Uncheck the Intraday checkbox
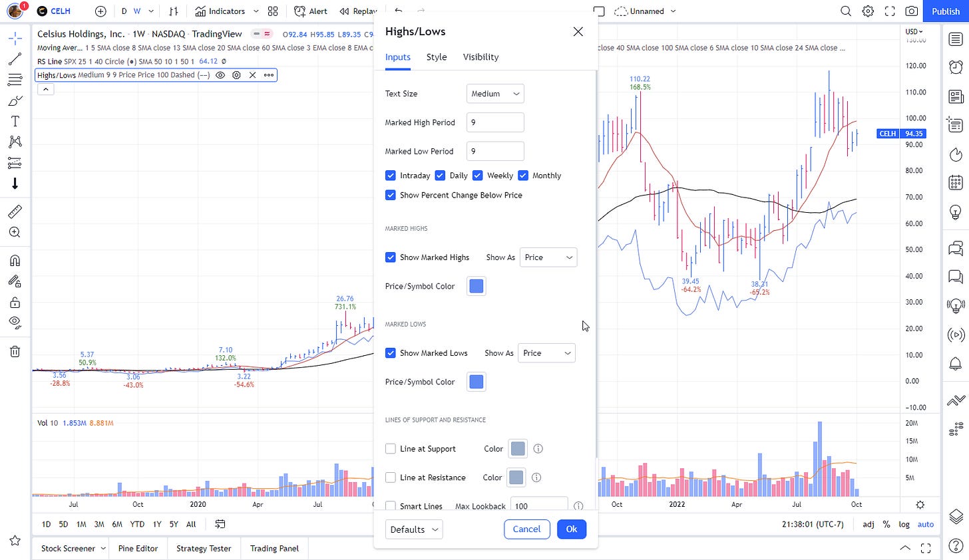This screenshot has width=969, height=560. point(391,176)
